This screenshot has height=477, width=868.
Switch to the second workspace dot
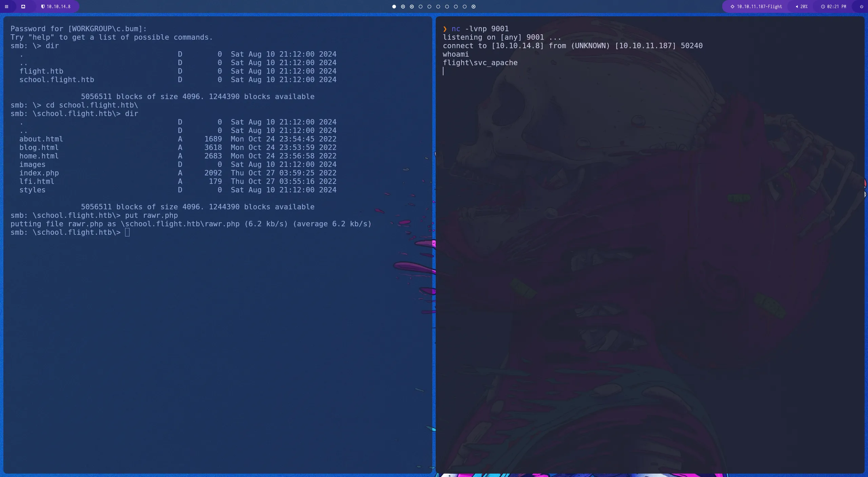click(x=403, y=6)
